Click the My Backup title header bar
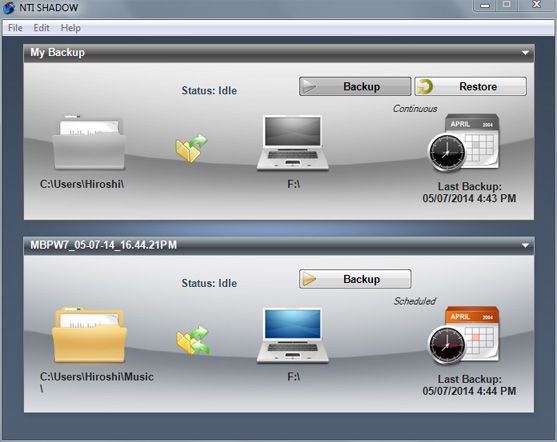The width and height of the screenshot is (557, 442). click(279, 53)
